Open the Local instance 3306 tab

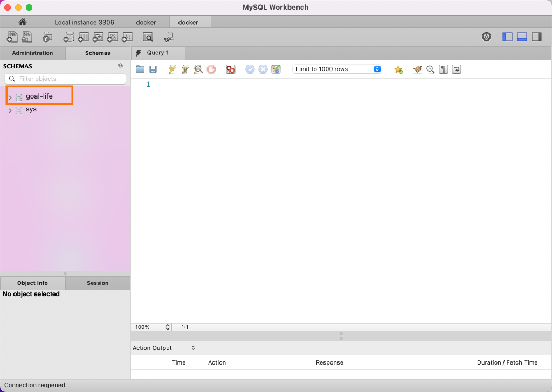pos(85,22)
